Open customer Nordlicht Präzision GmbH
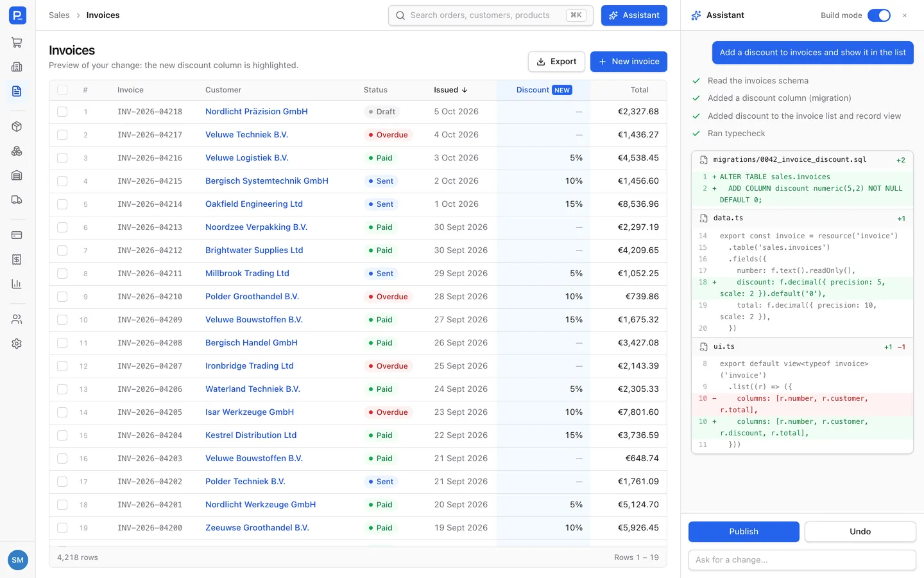Image resolution: width=924 pixels, height=578 pixels. click(257, 112)
